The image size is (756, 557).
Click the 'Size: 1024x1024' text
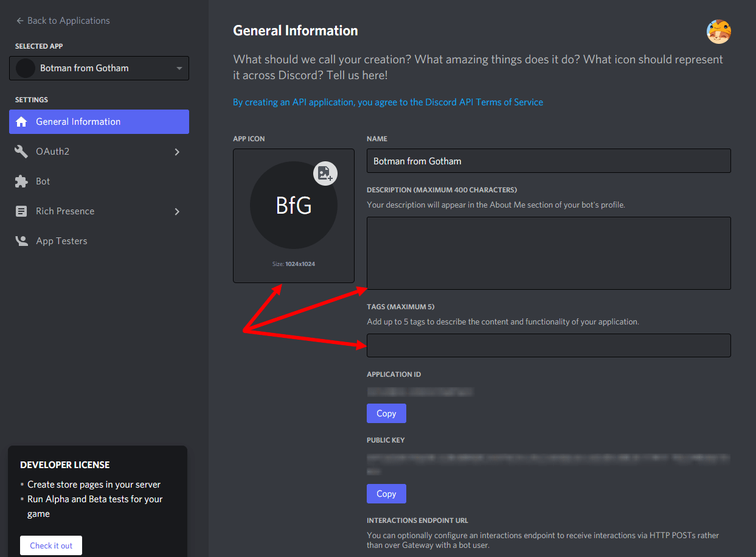tap(294, 264)
